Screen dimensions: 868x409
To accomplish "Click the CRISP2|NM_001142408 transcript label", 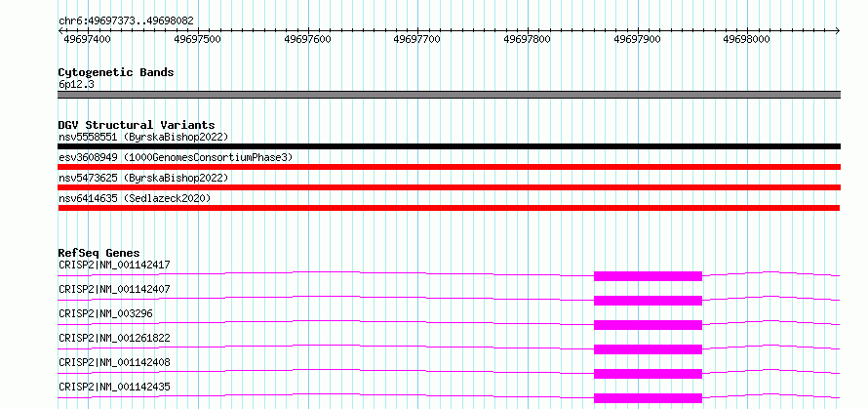I will coord(114,362).
